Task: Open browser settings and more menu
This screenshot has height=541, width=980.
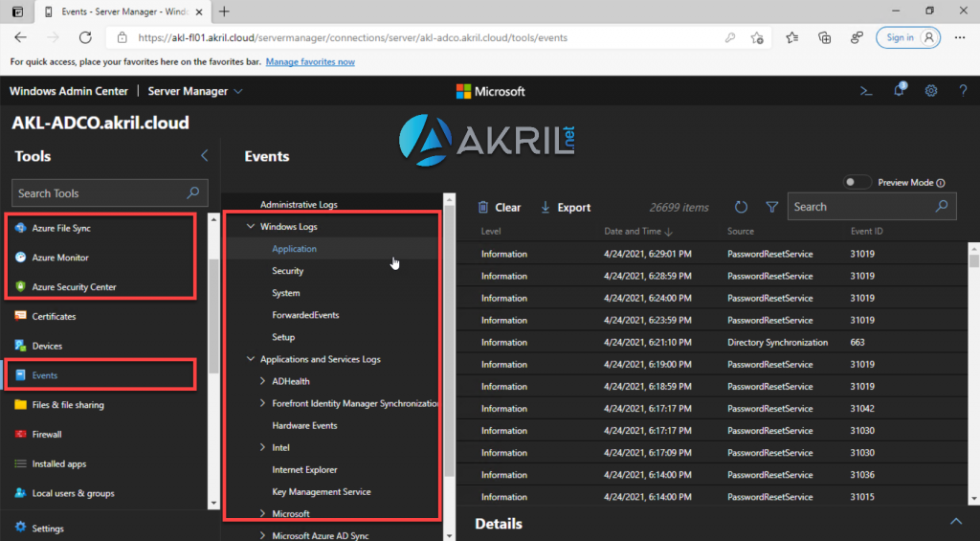Action: (x=960, y=37)
